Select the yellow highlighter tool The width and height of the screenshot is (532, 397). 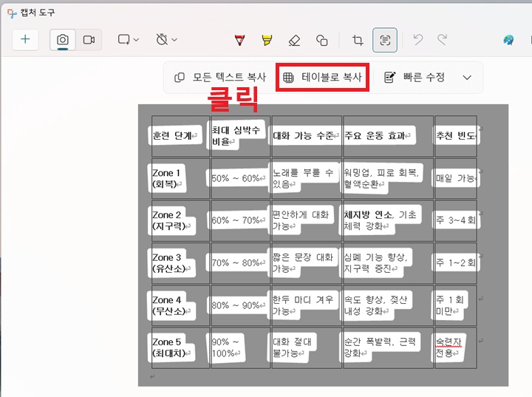(x=267, y=40)
